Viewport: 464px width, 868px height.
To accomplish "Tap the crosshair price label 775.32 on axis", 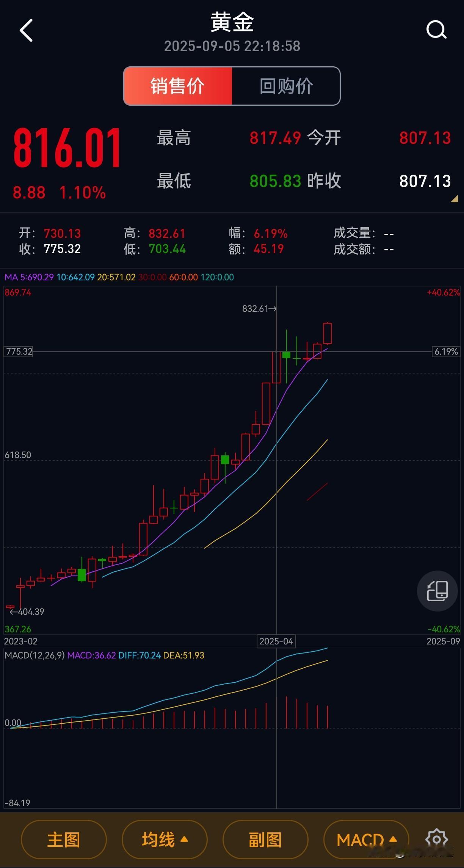I will 19,352.
